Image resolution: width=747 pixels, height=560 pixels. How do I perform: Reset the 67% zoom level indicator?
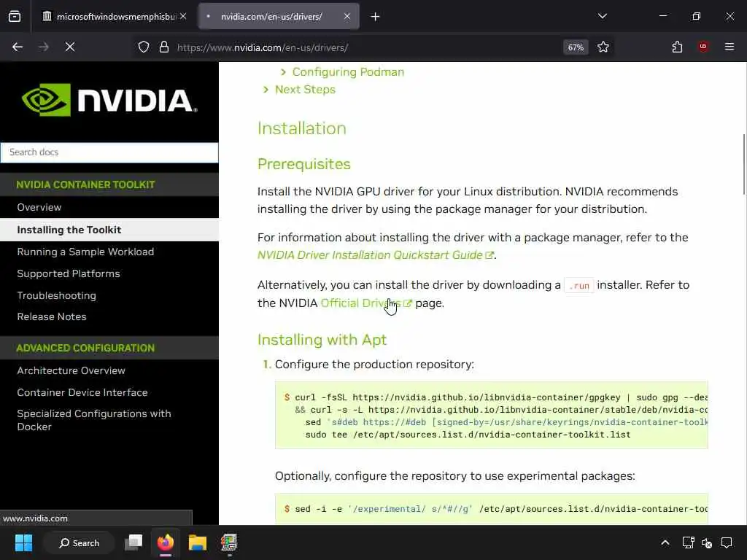576,47
